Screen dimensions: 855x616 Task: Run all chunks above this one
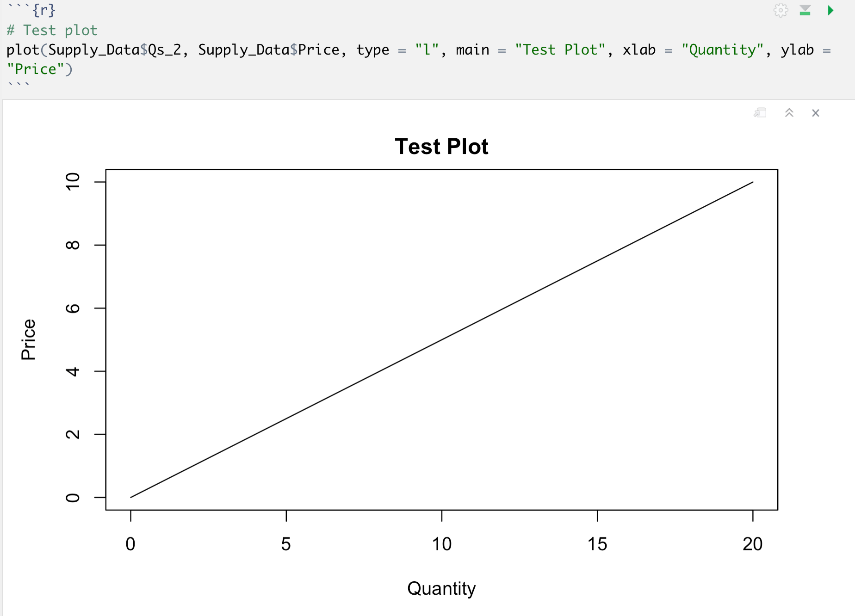tap(805, 10)
